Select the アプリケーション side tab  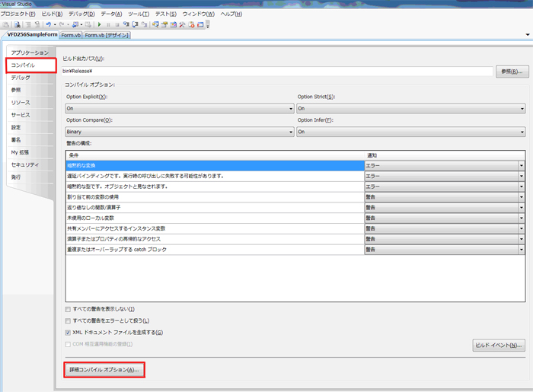[30, 53]
